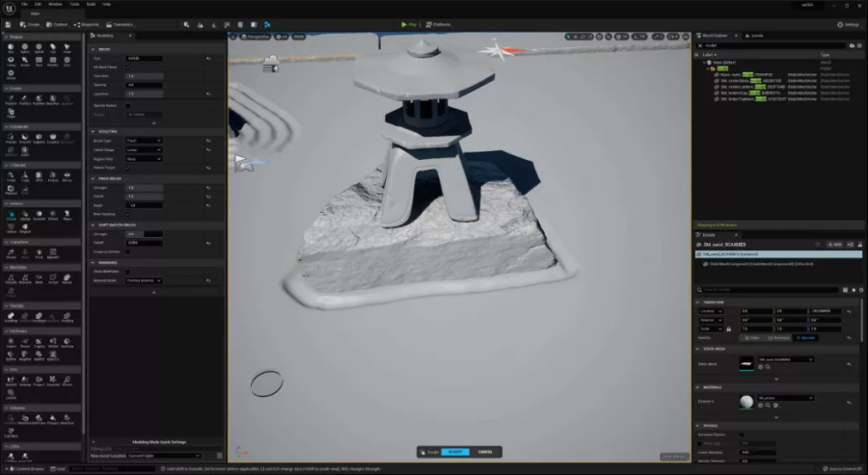Click Add component button in Details
Image resolution: width=868 pixels, height=475 pixels.
835,245
